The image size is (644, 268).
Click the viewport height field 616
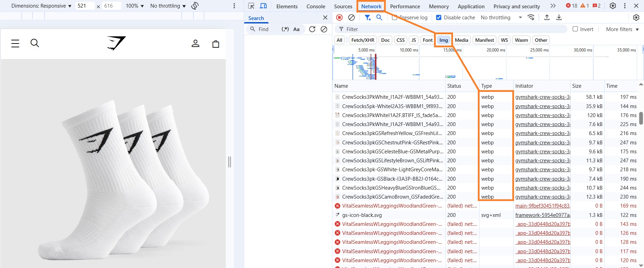coord(111,6)
